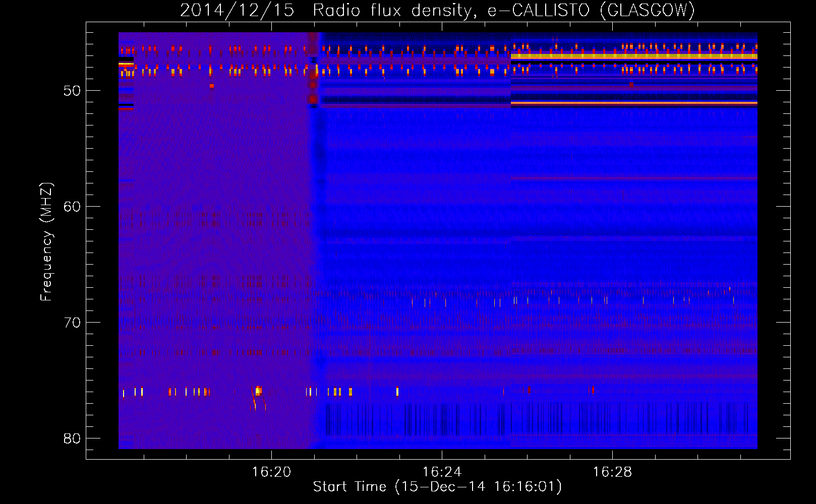Click the '16:28' time tick label

(612, 472)
